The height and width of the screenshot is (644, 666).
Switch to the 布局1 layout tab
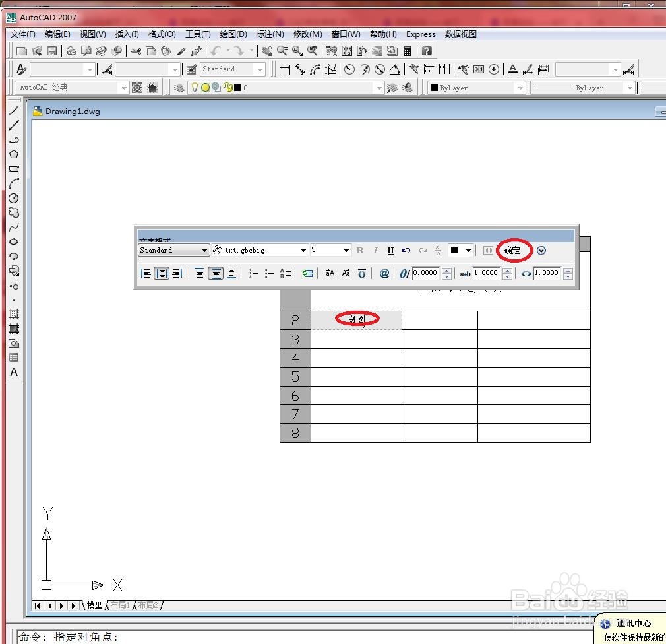(120, 605)
